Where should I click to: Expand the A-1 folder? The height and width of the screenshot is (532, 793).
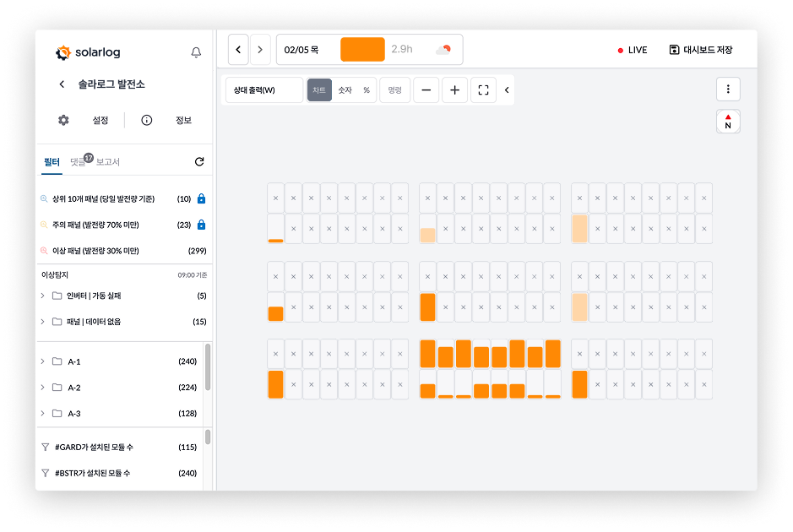coord(43,361)
